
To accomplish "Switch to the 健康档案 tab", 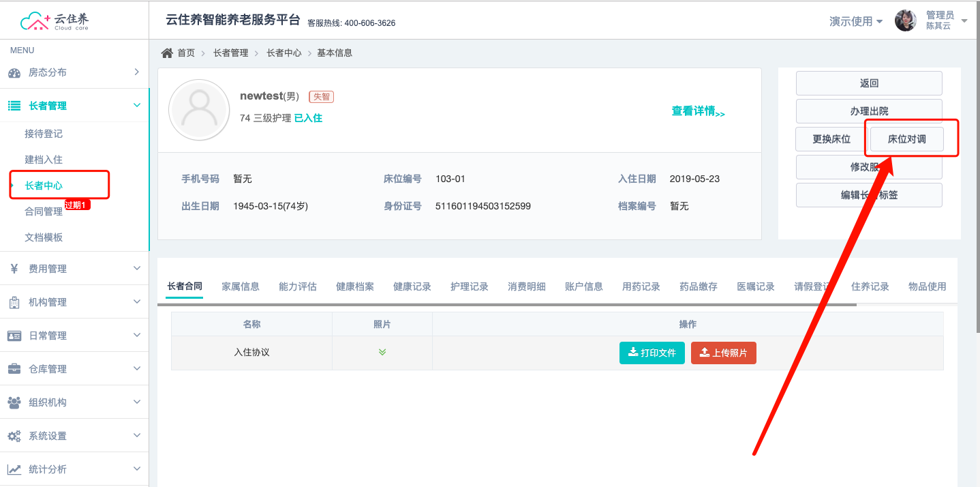I will (355, 286).
